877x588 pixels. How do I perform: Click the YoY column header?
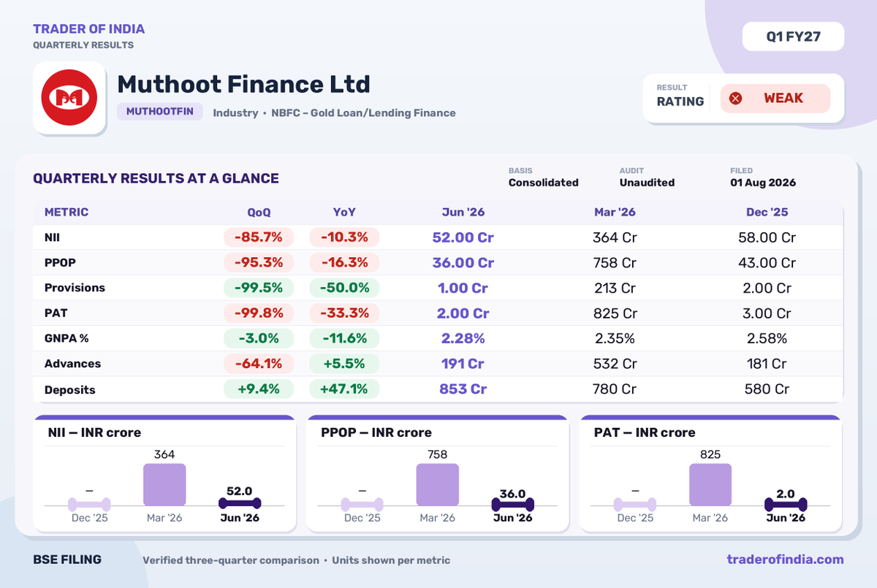point(344,213)
